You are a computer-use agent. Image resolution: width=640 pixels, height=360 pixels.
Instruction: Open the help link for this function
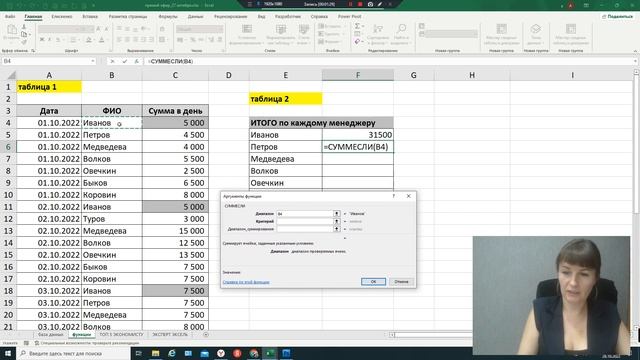(x=246, y=282)
